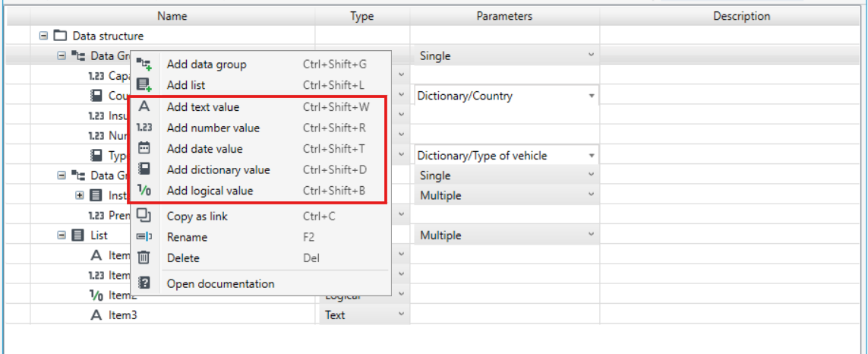This screenshot has height=354, width=868.
Task: Click the logical 1/0 icon of Item2
Action: tap(96, 296)
